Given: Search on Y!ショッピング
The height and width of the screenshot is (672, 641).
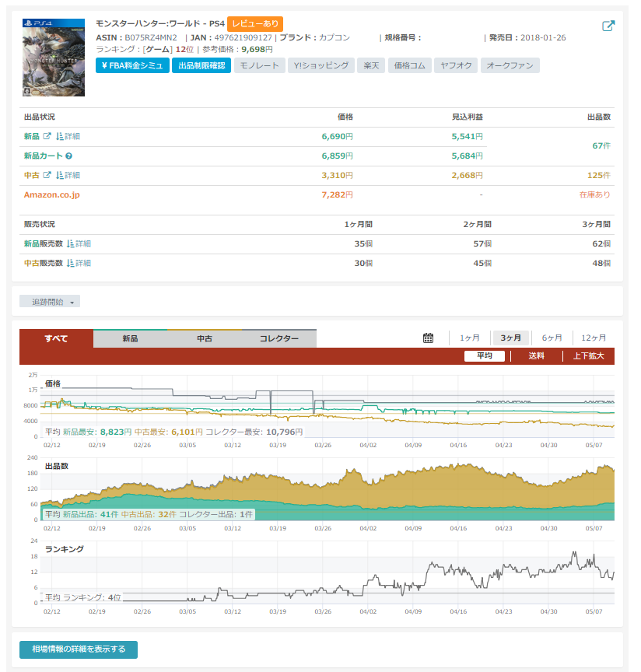Looking at the screenshot, I should tap(321, 65).
